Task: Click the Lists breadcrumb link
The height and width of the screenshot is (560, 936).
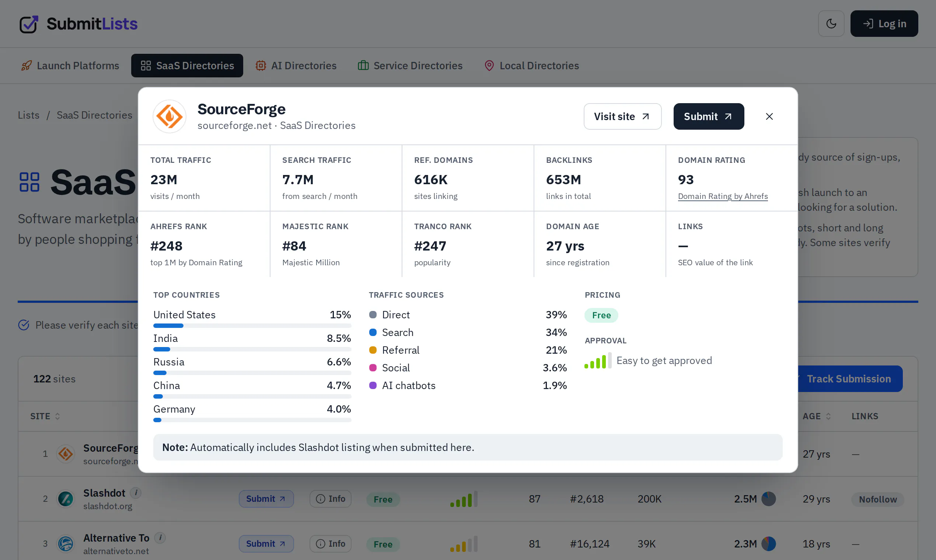Action: (x=29, y=115)
